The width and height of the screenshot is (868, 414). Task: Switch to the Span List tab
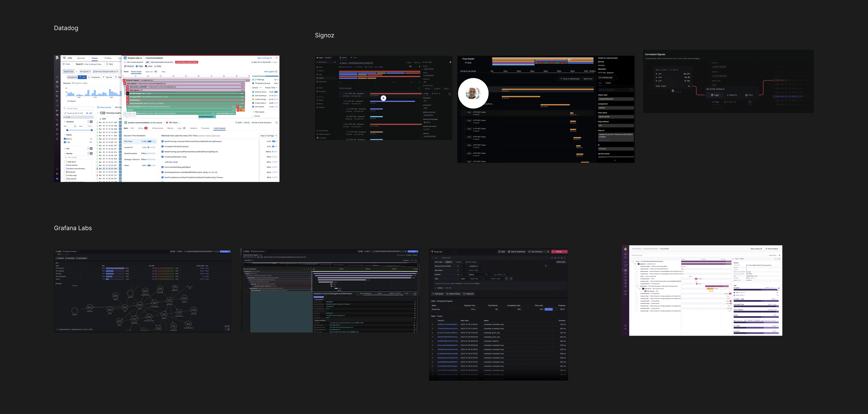pos(149,71)
